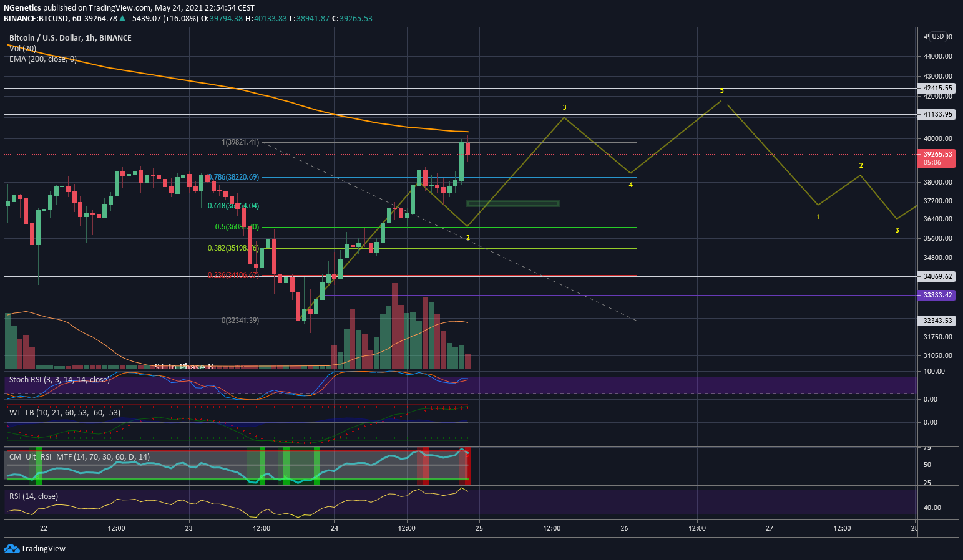Screen dimensions: 963x560
Task: Click date label 24 on time axis
Action: 334,528
